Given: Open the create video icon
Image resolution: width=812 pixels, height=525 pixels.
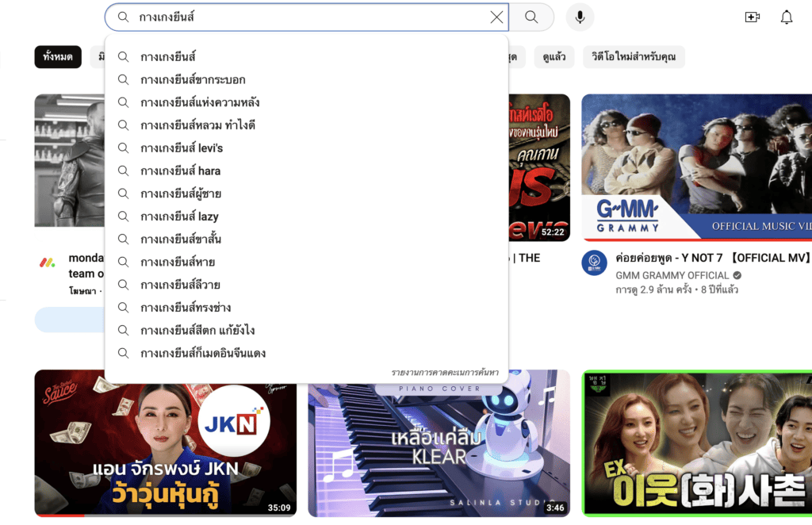Looking at the screenshot, I should coord(752,17).
